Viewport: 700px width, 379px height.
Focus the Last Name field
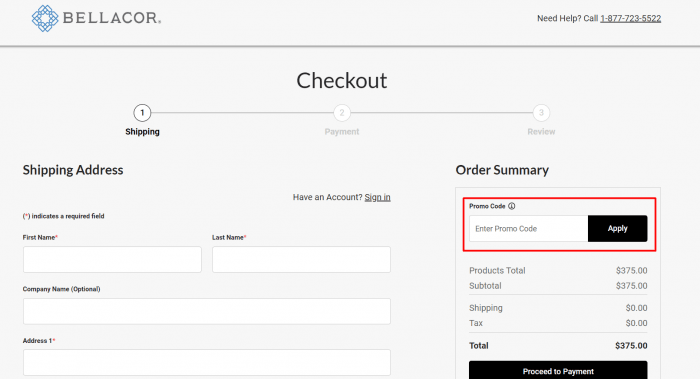[301, 259]
